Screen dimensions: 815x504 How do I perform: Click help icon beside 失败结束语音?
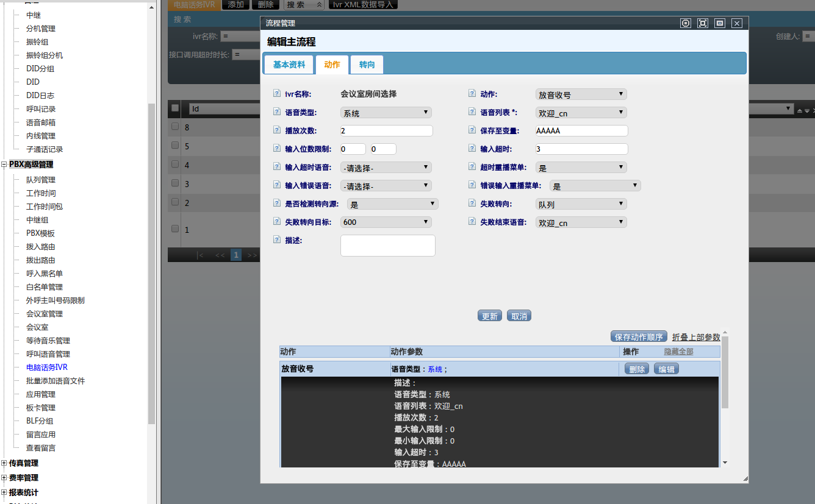pos(472,222)
